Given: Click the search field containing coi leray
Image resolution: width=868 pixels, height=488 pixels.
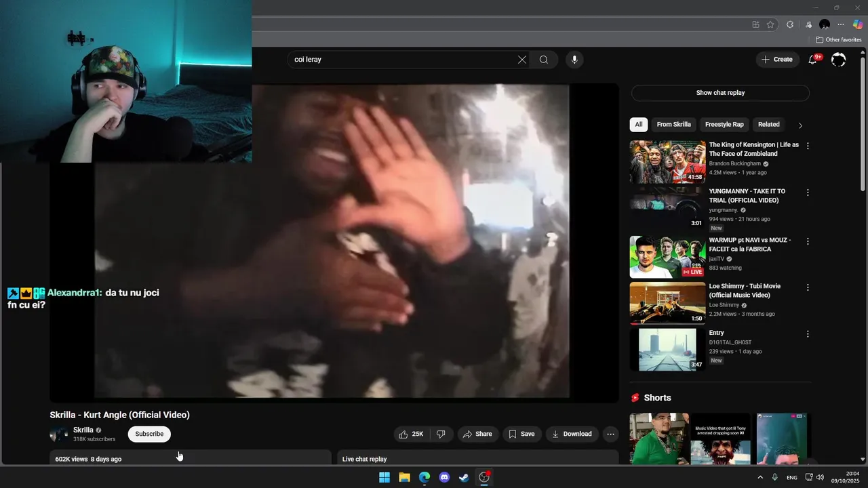Looking at the screenshot, I should tap(405, 60).
